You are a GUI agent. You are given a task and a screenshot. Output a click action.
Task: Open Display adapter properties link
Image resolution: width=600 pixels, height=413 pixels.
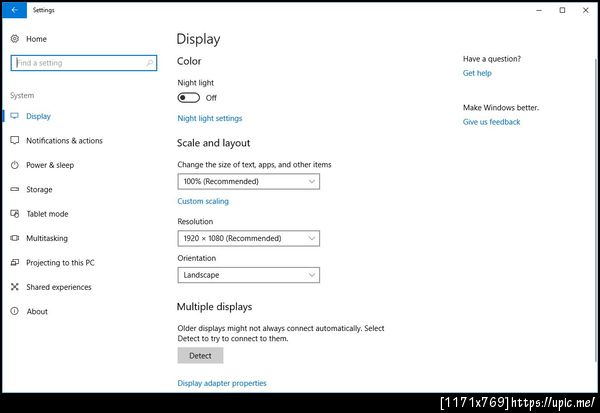(222, 383)
